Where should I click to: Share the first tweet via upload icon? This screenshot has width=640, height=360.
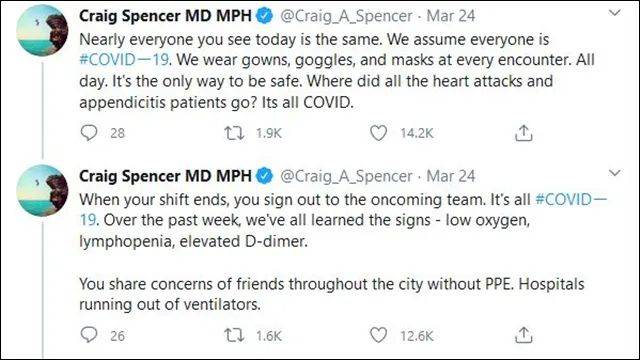[x=524, y=133]
